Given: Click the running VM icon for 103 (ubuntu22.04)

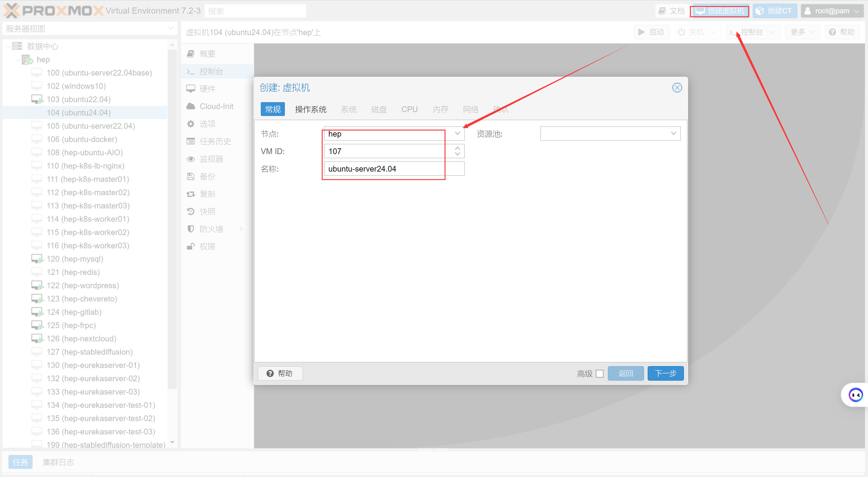Looking at the screenshot, I should click(x=37, y=99).
